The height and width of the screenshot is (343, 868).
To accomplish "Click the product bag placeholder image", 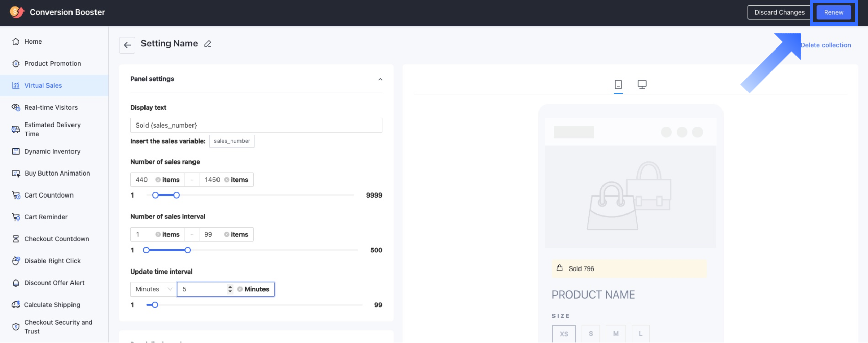I will 630,197.
